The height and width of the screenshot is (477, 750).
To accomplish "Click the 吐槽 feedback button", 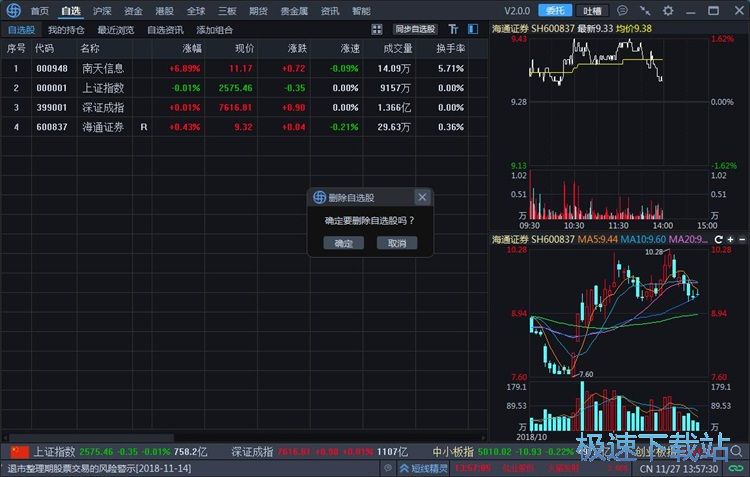I will pyautogui.click(x=592, y=11).
